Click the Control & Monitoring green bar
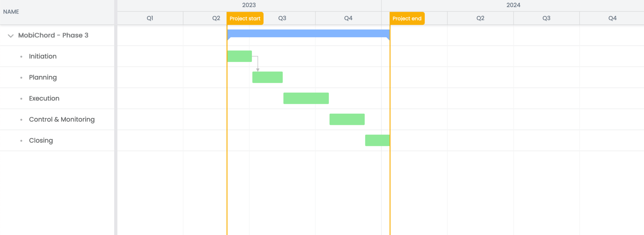 click(x=347, y=120)
